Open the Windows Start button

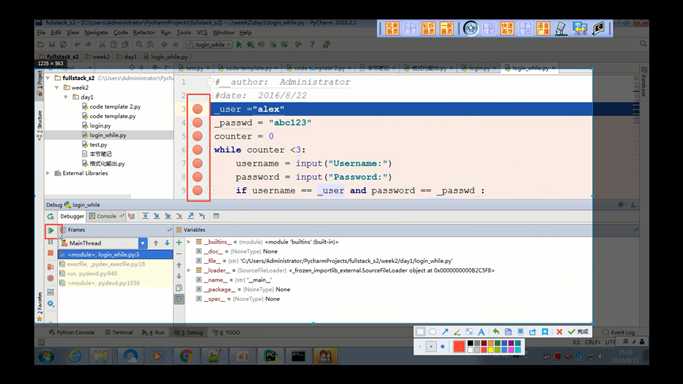point(47,356)
